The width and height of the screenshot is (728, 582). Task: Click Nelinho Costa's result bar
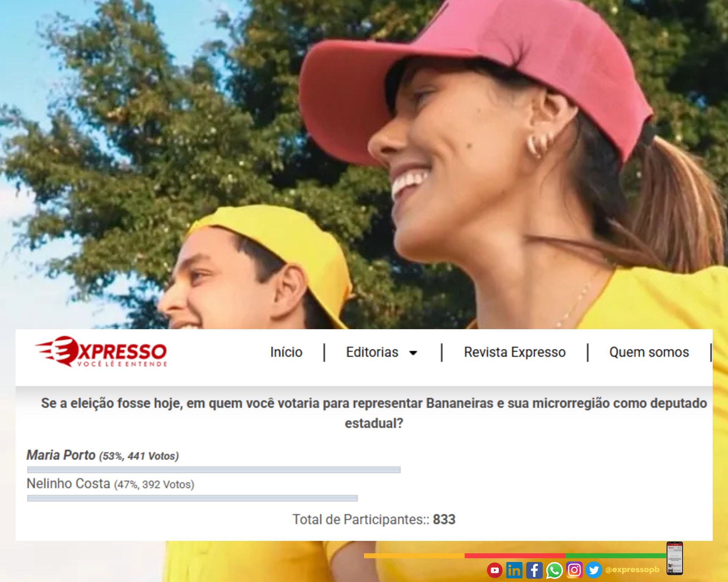pos(192,498)
